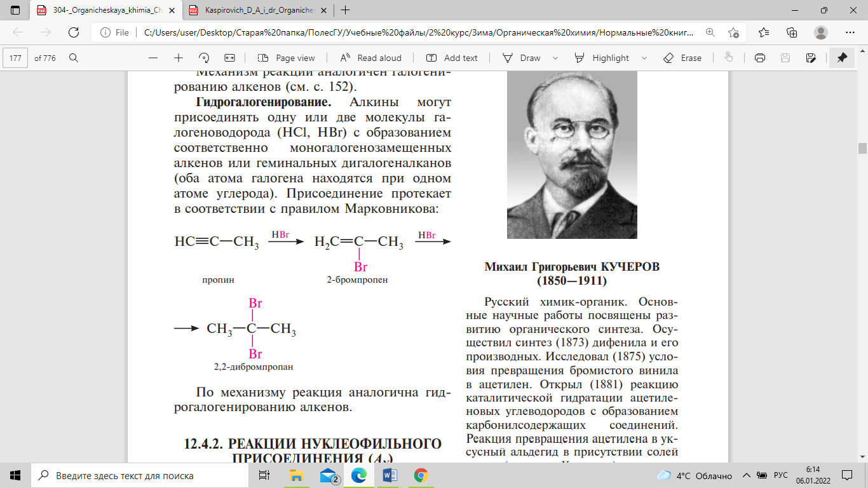This screenshot has height=488, width=868.
Task: Click the Save icon in PDF toolbar
Action: pos(785,58)
